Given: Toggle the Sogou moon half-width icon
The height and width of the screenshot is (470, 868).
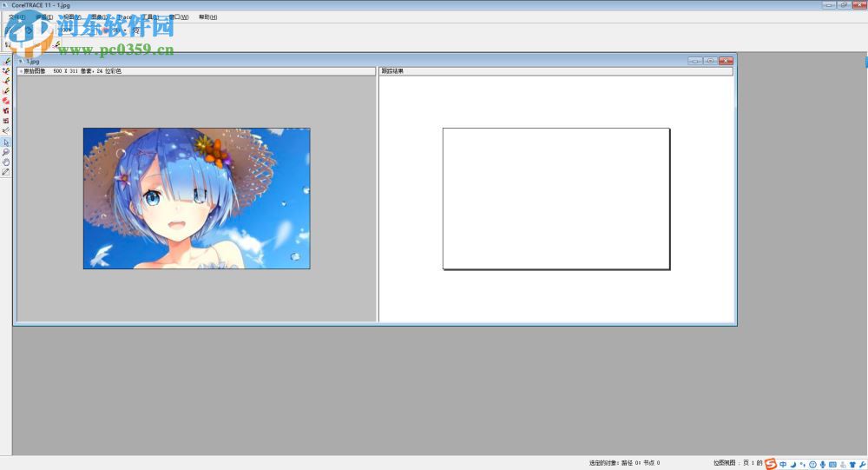Looking at the screenshot, I should click(x=792, y=465).
